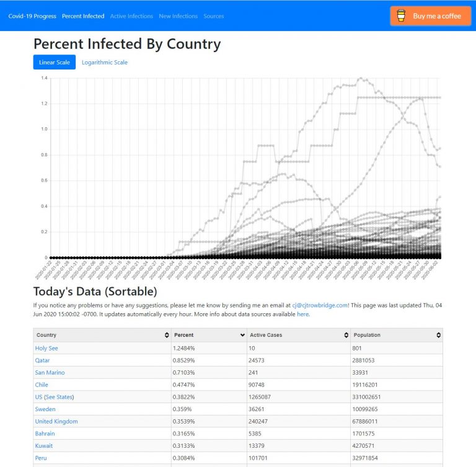Viewport: 476px width, 467px height.
Task: Click the Covid-19 Progress brand link
Action: (32, 16)
